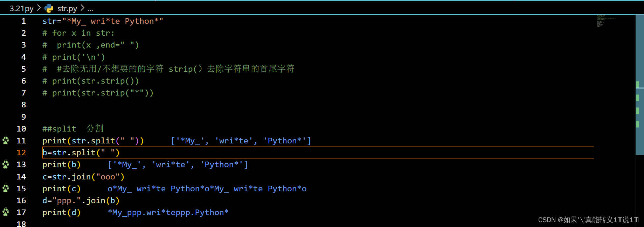The image size is (644, 227).
Task: Select the str.py breadcrumb item
Action: [x=67, y=8]
